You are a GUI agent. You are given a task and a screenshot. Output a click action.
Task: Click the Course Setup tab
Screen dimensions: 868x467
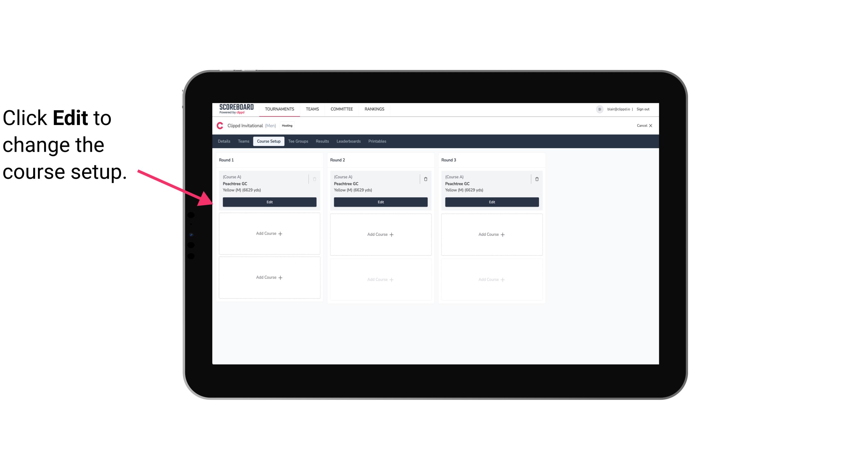tap(268, 141)
